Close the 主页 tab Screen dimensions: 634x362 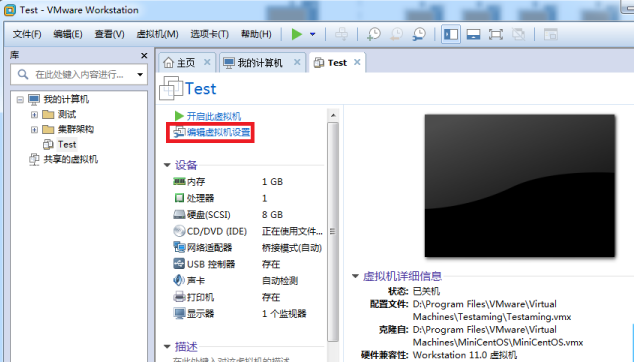point(207,62)
